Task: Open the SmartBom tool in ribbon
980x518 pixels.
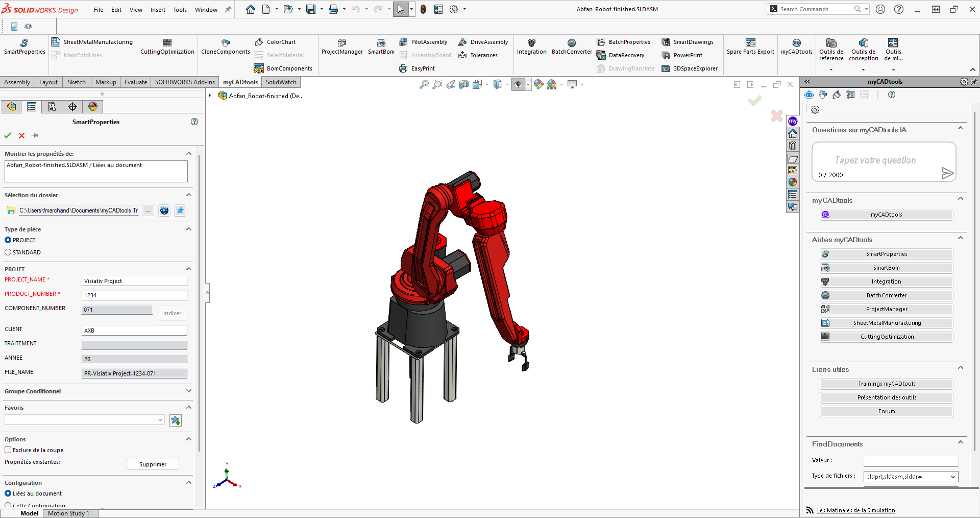Action: point(381,46)
